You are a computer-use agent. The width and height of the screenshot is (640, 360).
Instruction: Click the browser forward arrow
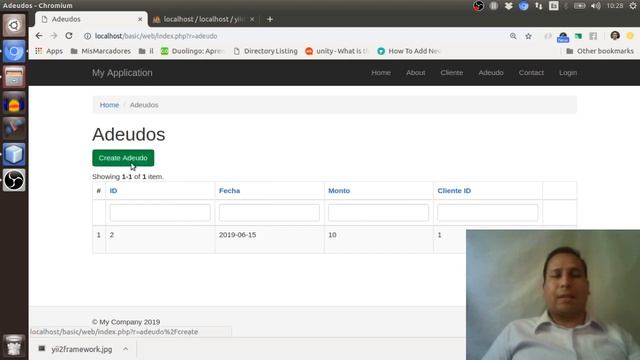pos(54,36)
